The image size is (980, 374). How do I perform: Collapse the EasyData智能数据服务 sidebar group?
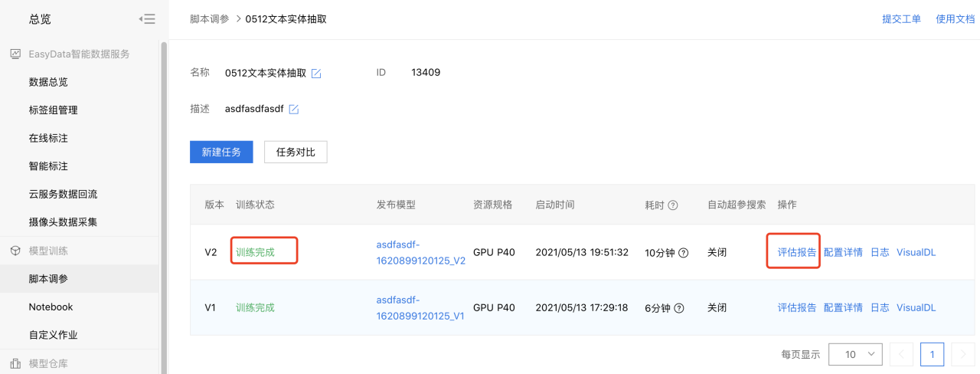[x=80, y=54]
